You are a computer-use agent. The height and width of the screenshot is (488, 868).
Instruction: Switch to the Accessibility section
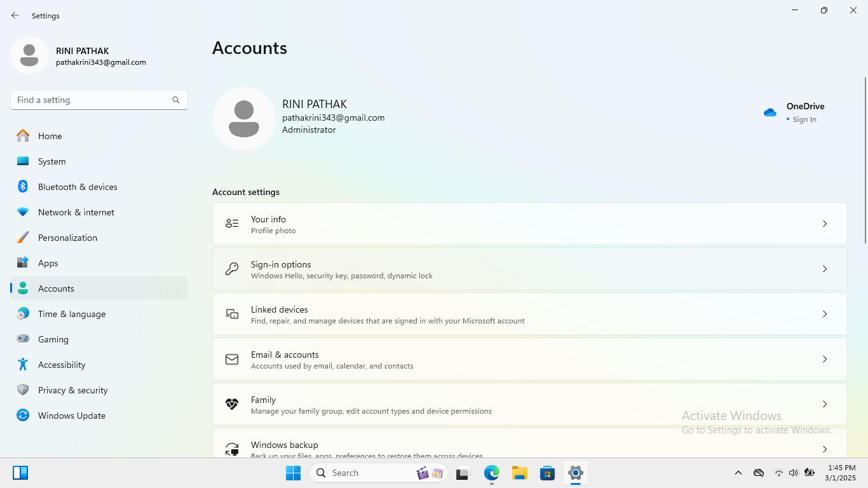pos(99,365)
